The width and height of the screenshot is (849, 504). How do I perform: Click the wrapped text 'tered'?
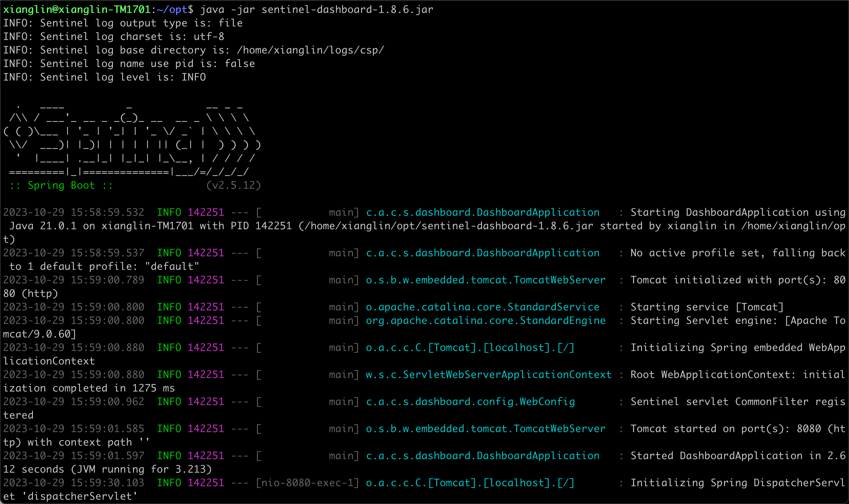(x=18, y=416)
